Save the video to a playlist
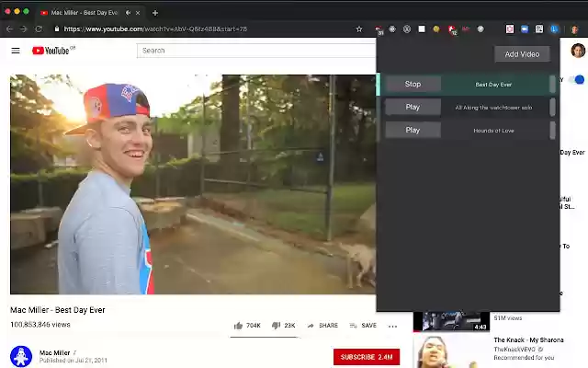The width and height of the screenshot is (588, 368). coord(363,326)
